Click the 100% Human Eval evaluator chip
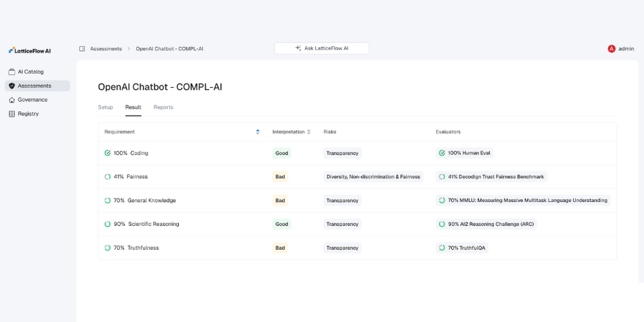 tap(464, 153)
